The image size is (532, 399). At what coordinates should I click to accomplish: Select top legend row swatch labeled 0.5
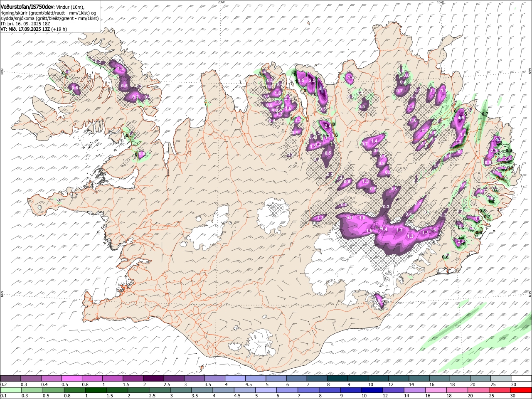click(71, 378)
